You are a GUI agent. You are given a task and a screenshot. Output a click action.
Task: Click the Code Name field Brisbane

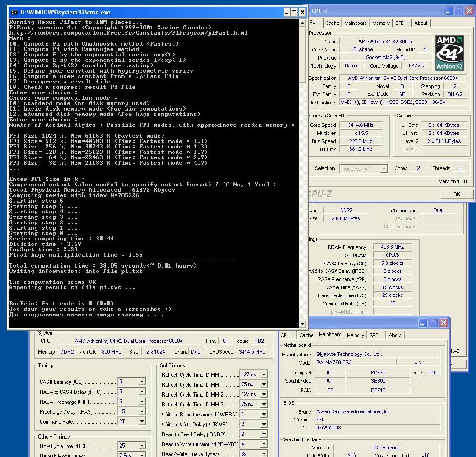363,50
